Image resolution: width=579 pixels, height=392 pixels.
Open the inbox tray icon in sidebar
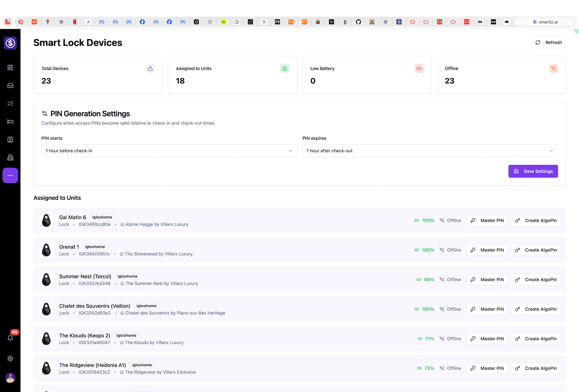tap(10, 85)
